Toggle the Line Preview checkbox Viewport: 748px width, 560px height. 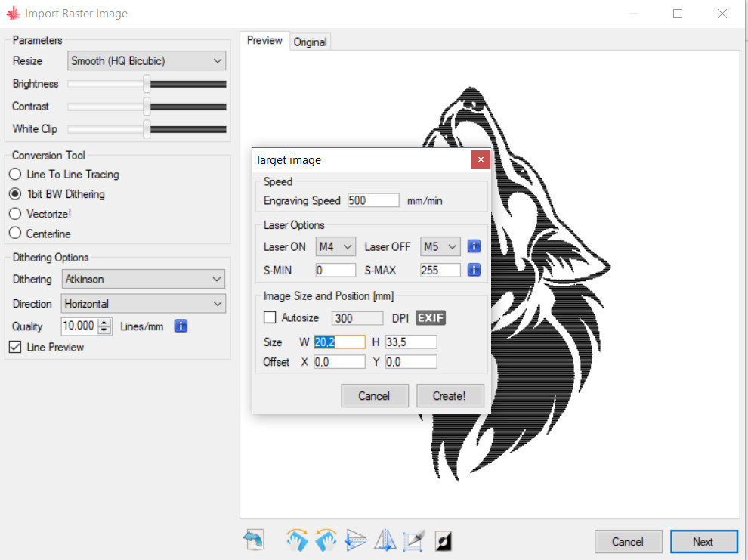pyautogui.click(x=15, y=347)
